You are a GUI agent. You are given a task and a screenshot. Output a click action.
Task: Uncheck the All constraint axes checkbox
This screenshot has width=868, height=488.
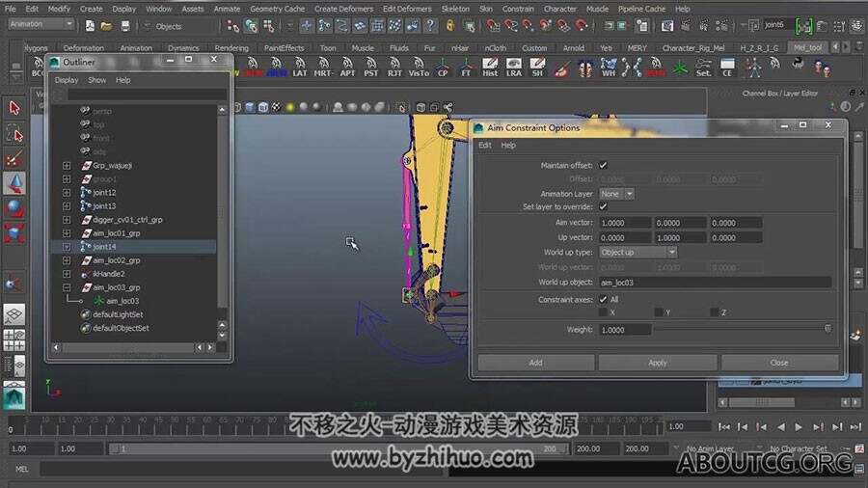tap(604, 299)
